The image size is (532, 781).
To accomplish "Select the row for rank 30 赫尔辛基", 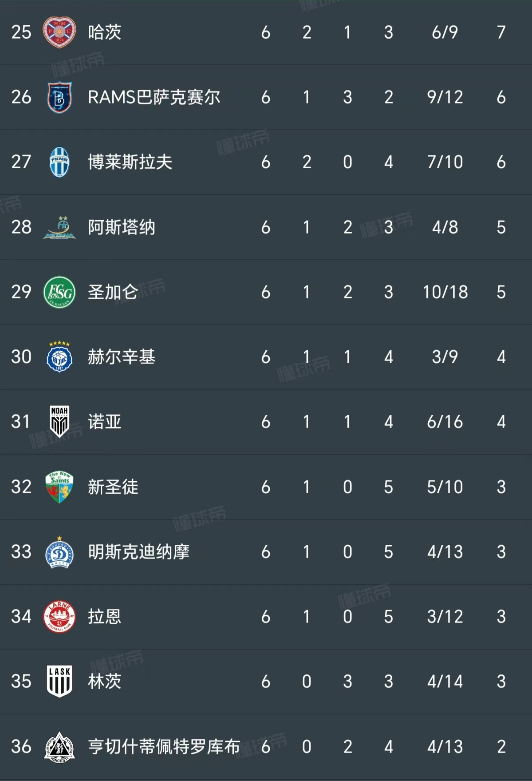I will [x=266, y=357].
